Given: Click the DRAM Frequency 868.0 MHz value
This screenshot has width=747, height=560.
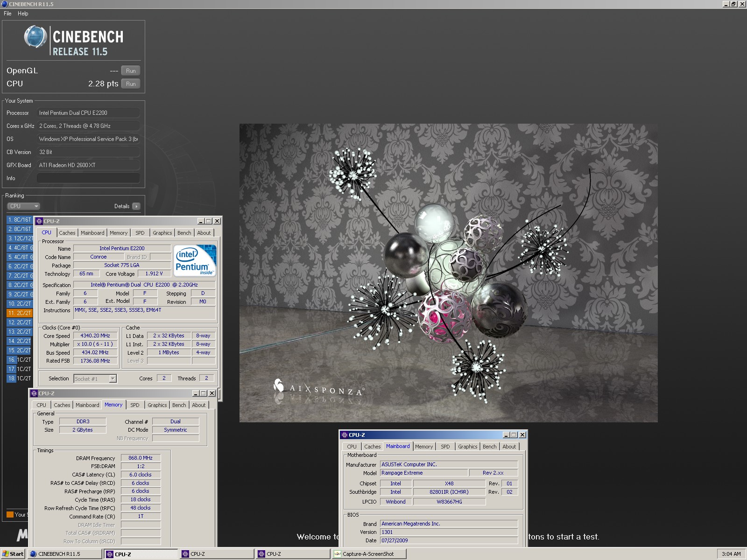Looking at the screenshot, I should coord(141,458).
